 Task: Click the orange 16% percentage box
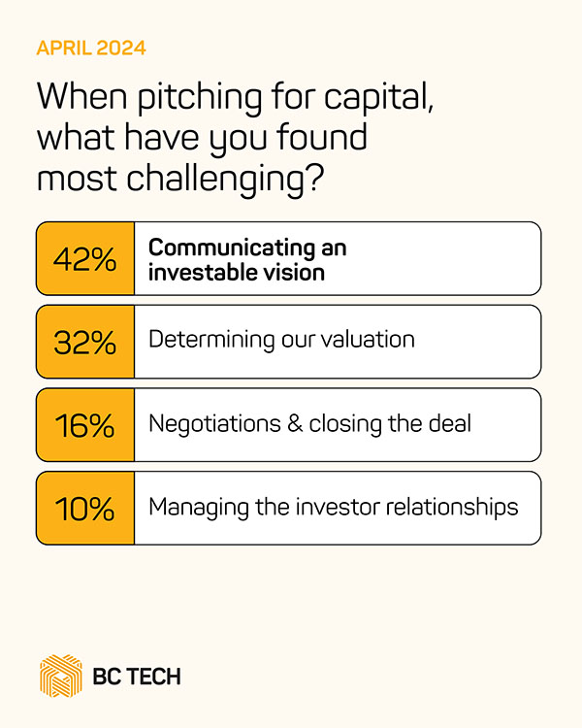pyautogui.click(x=85, y=424)
